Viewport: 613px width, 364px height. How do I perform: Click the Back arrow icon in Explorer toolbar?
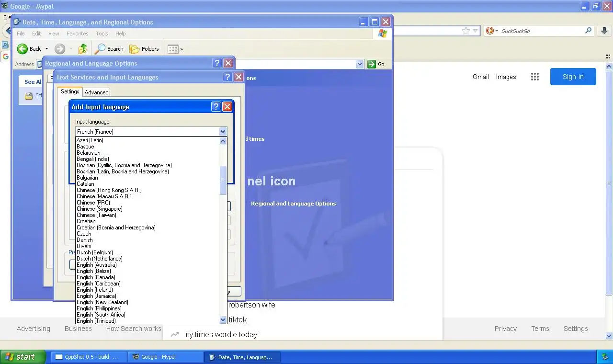point(22,48)
